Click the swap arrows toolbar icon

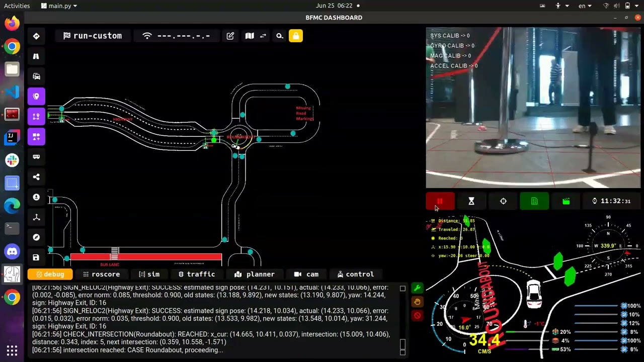(263, 36)
